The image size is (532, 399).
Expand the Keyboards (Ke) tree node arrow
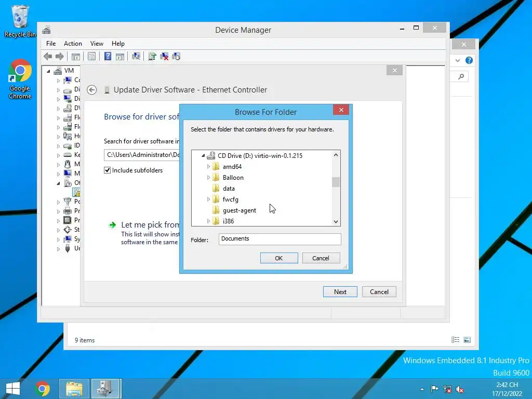tap(58, 155)
